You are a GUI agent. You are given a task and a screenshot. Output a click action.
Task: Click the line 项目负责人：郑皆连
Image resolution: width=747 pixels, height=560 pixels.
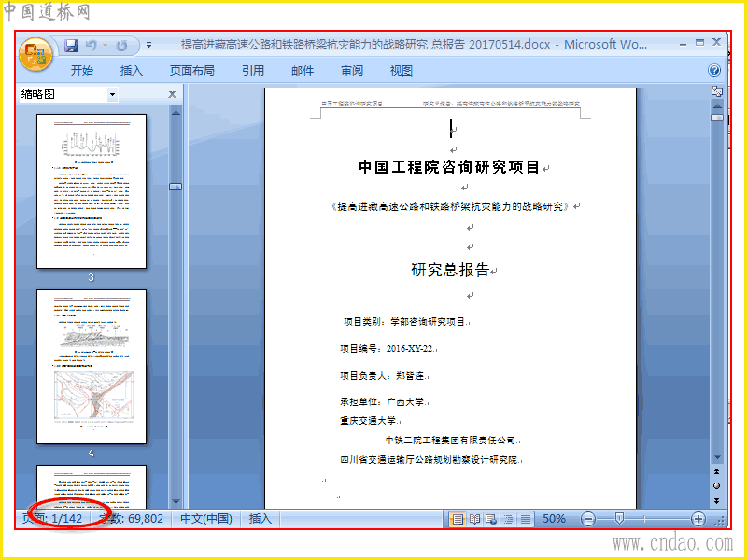(383, 376)
